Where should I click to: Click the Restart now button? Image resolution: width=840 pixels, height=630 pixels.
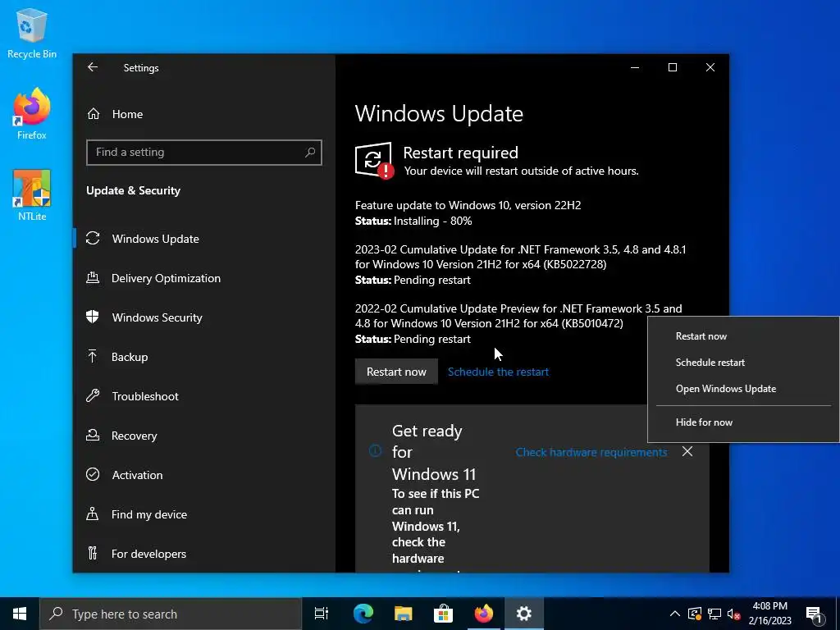396,372
